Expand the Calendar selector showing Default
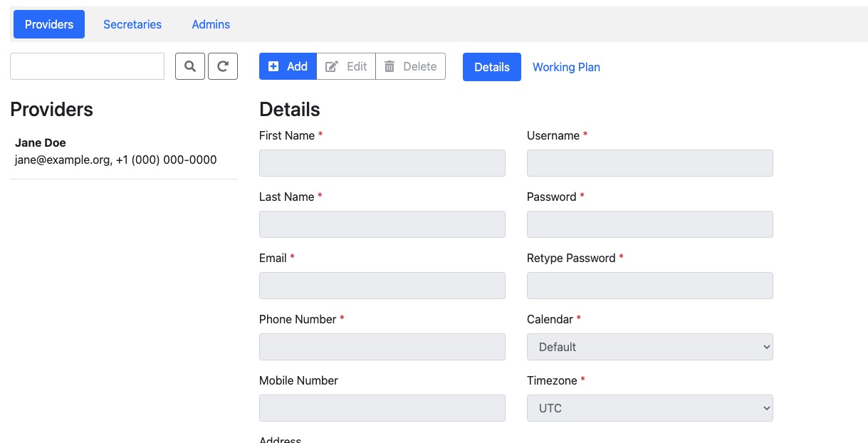The height and width of the screenshot is (443, 868). (x=649, y=347)
